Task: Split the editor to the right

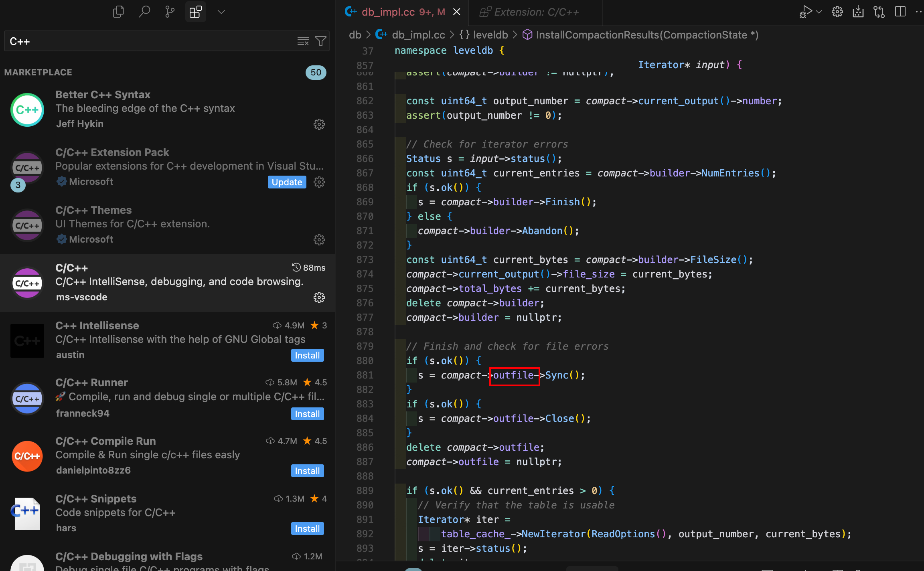Action: point(900,12)
